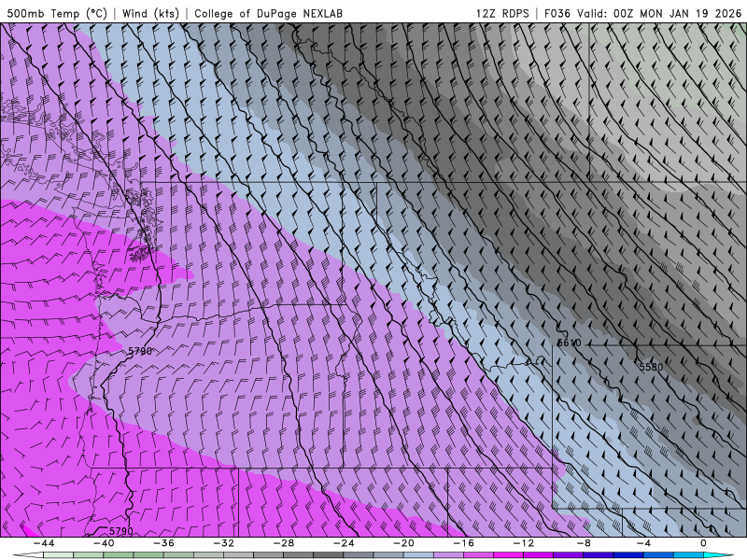Click the pale green swatch just right of -44
747x560 pixels.
pos(58,555)
